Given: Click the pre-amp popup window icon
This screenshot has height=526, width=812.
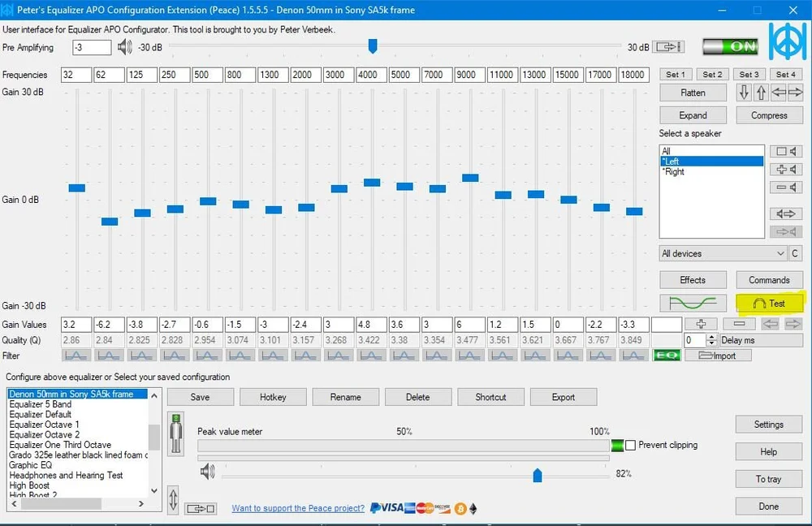Looking at the screenshot, I should [668, 47].
